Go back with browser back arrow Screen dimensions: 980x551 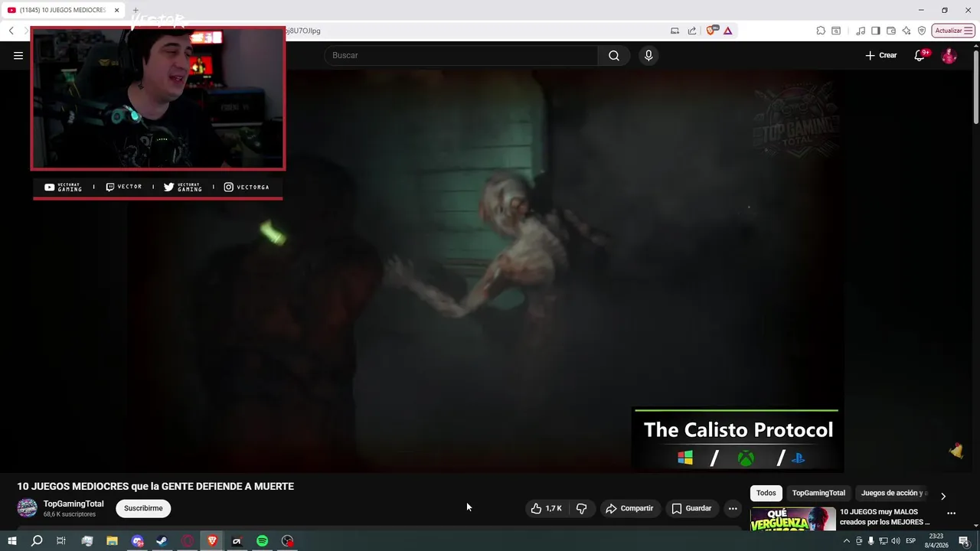(x=11, y=31)
